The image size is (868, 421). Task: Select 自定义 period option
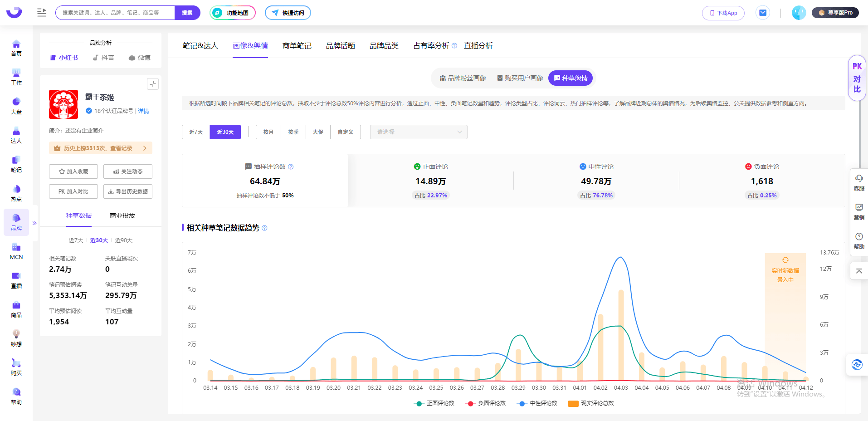tap(346, 132)
